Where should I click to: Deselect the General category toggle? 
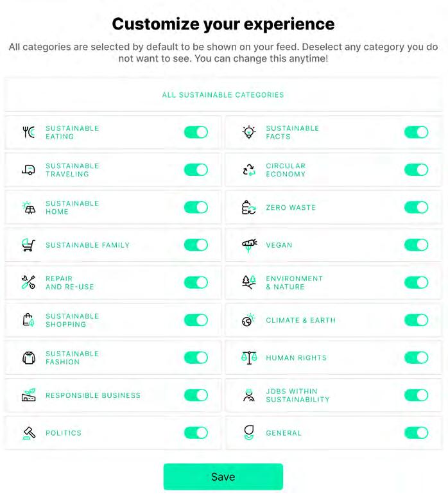click(x=416, y=433)
